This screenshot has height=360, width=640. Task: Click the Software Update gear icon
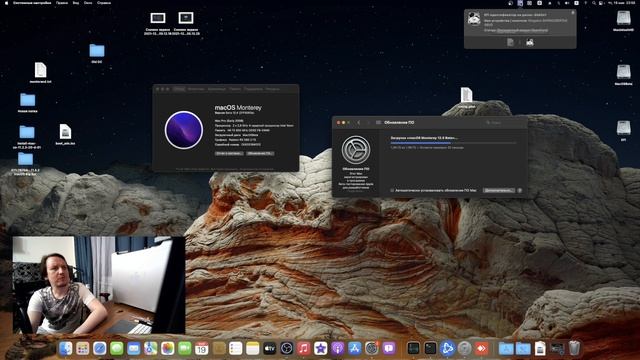click(x=356, y=150)
